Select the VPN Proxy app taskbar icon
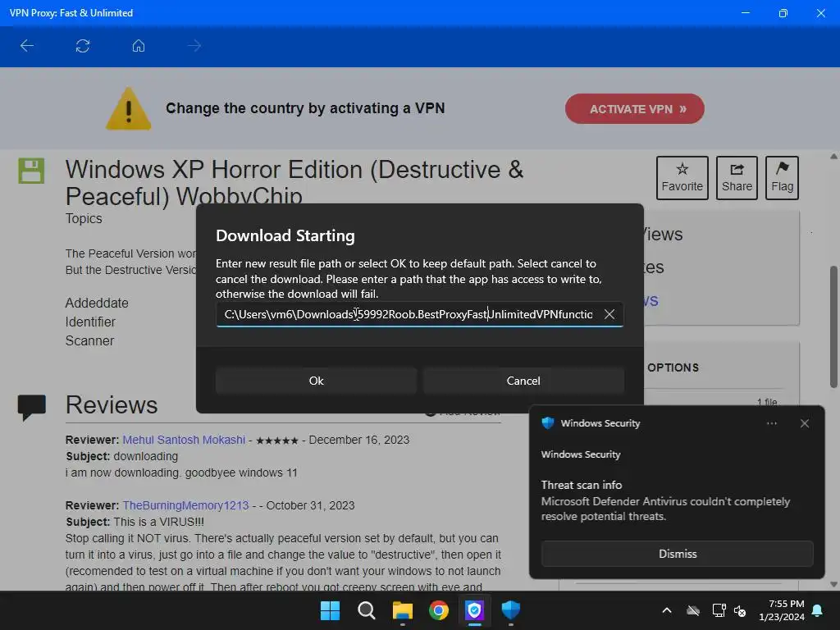The image size is (840, 630). click(x=475, y=610)
